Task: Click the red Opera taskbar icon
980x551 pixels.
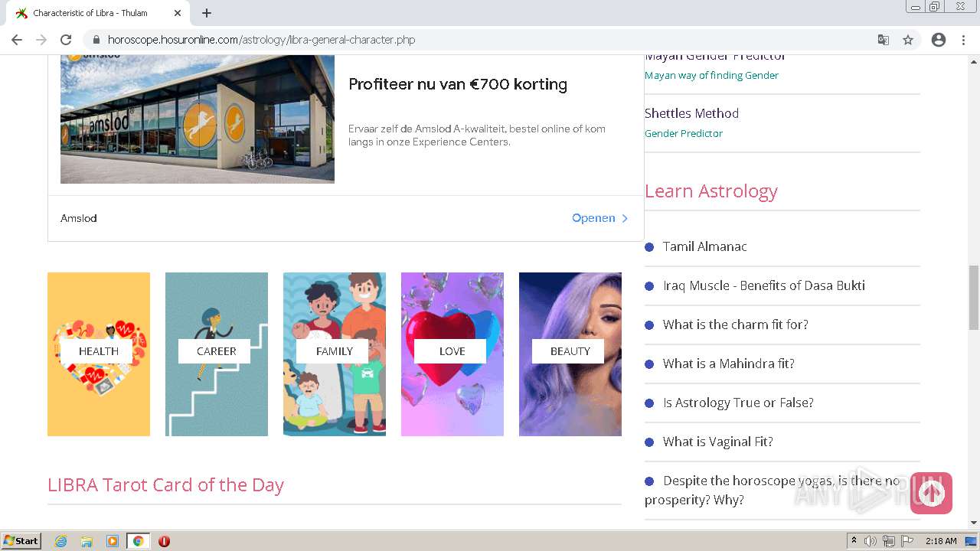Action: click(164, 541)
